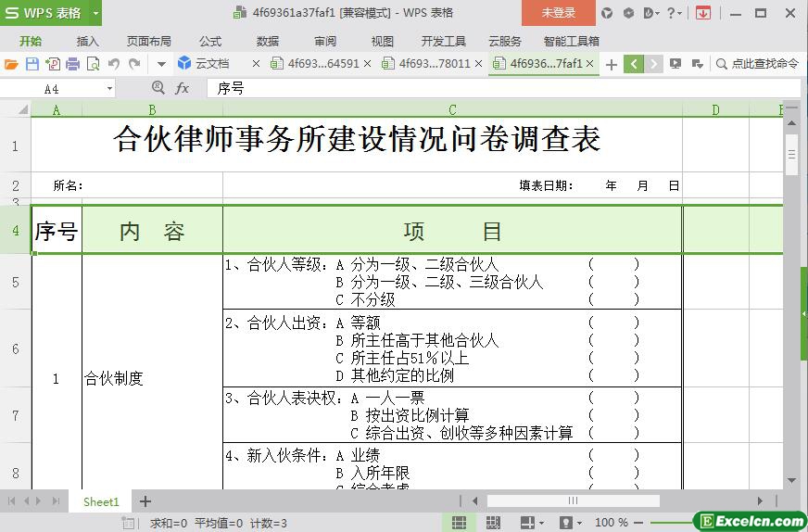Click the fx insert function icon
The height and width of the screenshot is (532, 808).
pos(183,88)
